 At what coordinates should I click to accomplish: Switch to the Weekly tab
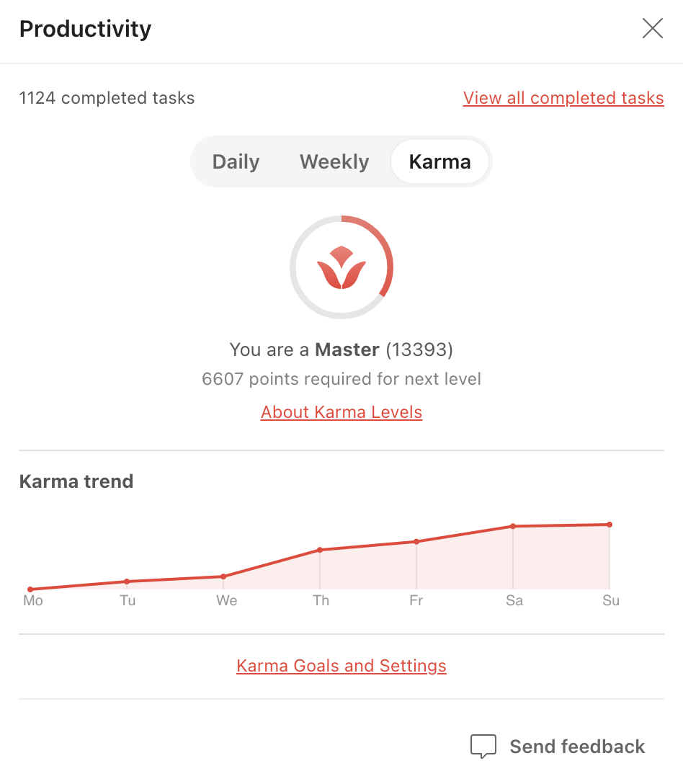(x=334, y=161)
